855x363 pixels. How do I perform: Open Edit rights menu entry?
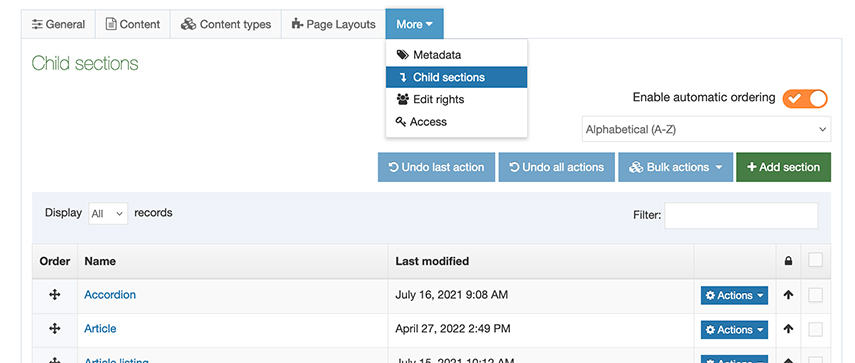(x=456, y=100)
